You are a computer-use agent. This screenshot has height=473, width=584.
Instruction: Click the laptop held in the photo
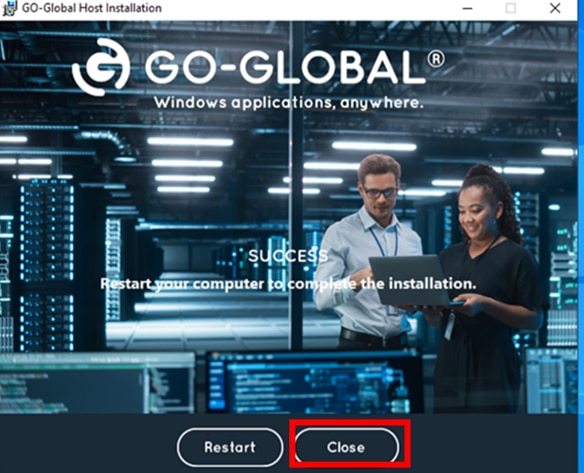coord(412,280)
